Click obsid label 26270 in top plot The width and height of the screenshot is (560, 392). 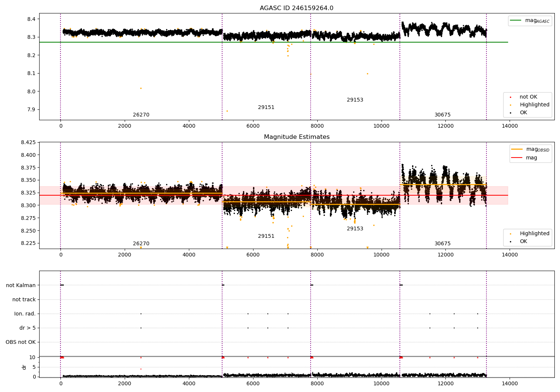141,115
